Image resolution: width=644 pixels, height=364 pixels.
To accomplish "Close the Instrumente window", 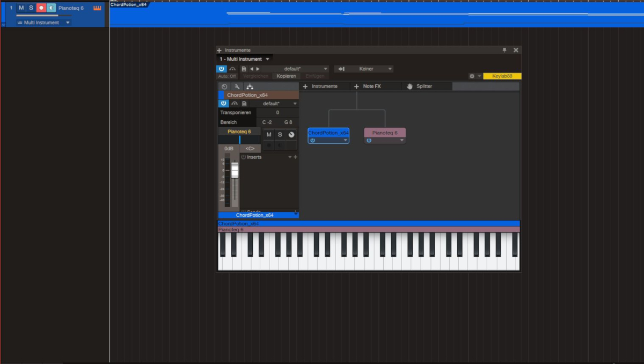I will 516,50.
